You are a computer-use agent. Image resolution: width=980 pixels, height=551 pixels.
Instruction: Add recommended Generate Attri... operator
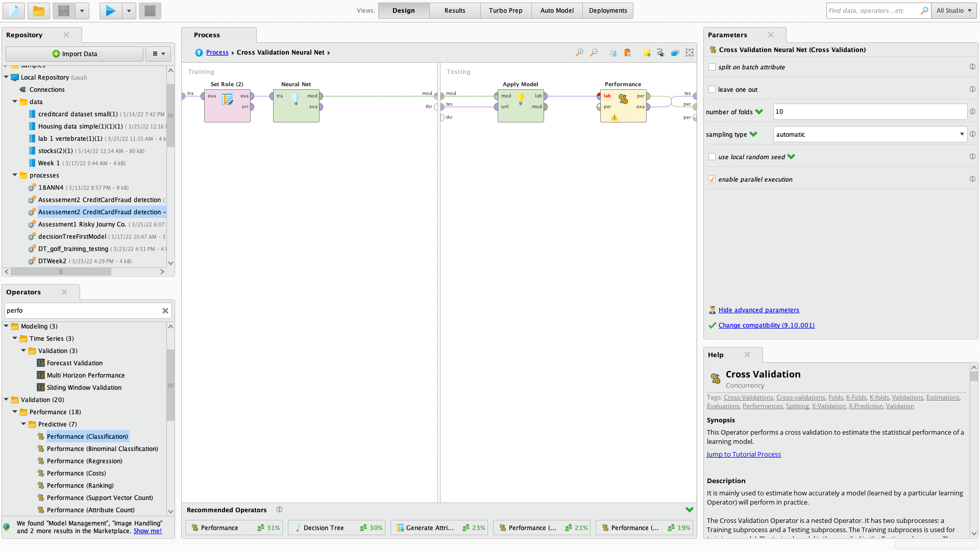[x=439, y=528]
